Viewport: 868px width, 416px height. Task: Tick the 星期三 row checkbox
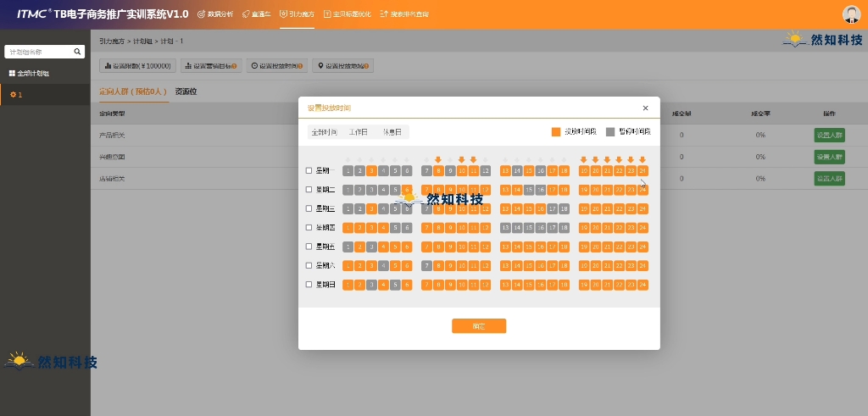point(309,208)
